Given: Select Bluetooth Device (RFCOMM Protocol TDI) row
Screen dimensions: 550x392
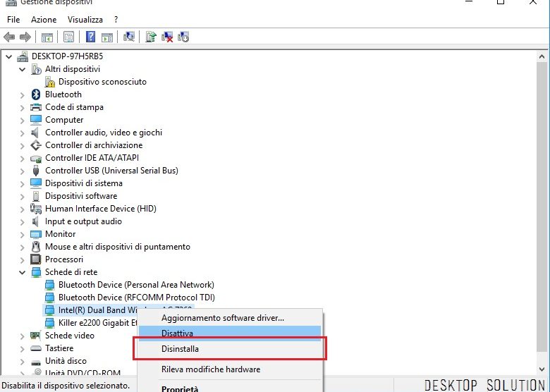Looking at the screenshot, I should [x=137, y=298].
